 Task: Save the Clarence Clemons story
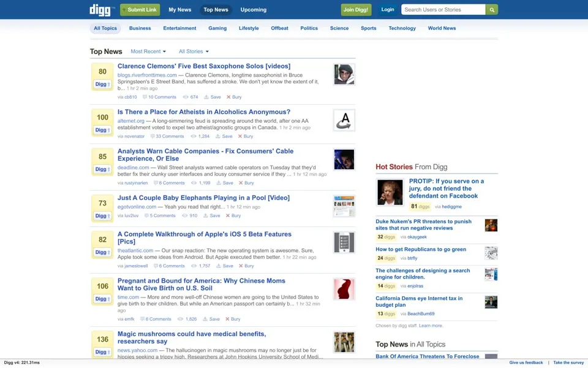[x=213, y=97]
